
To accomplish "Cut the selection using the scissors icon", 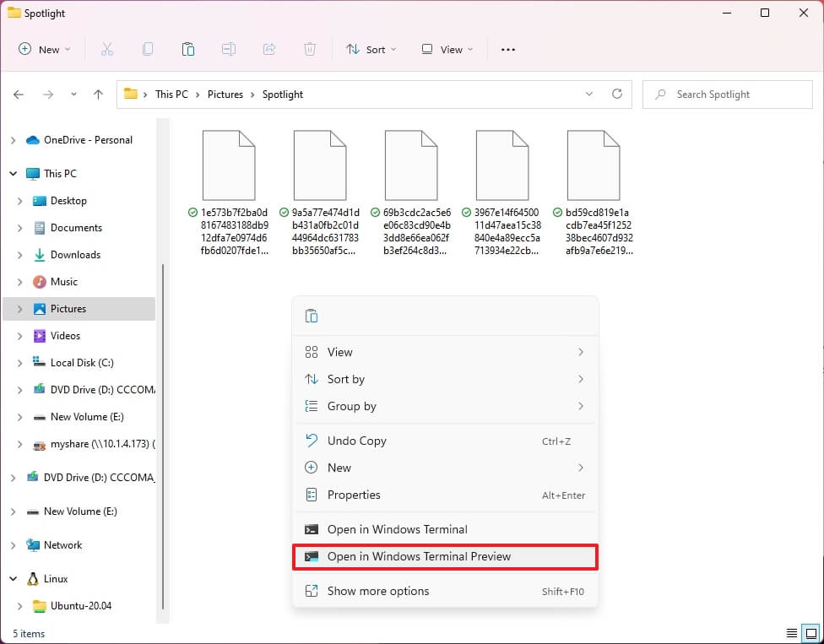I will point(107,49).
